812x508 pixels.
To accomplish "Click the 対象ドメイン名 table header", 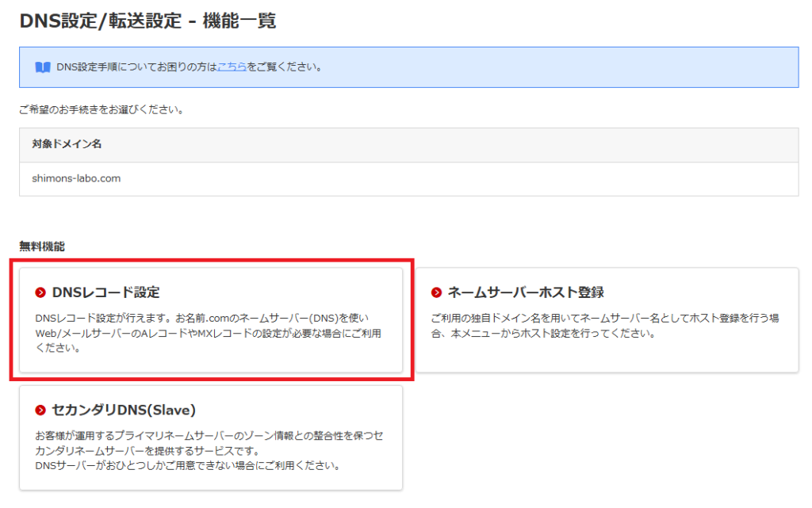I will click(67, 145).
